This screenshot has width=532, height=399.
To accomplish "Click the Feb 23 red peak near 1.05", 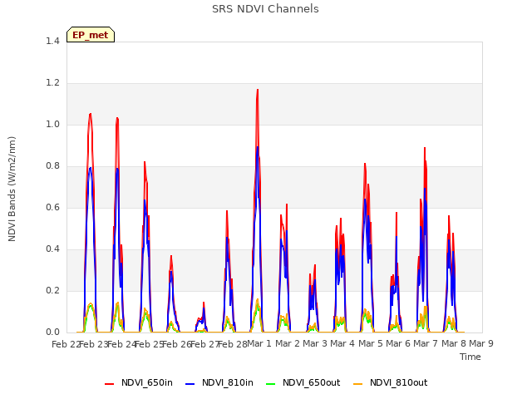I will (x=91, y=115).
